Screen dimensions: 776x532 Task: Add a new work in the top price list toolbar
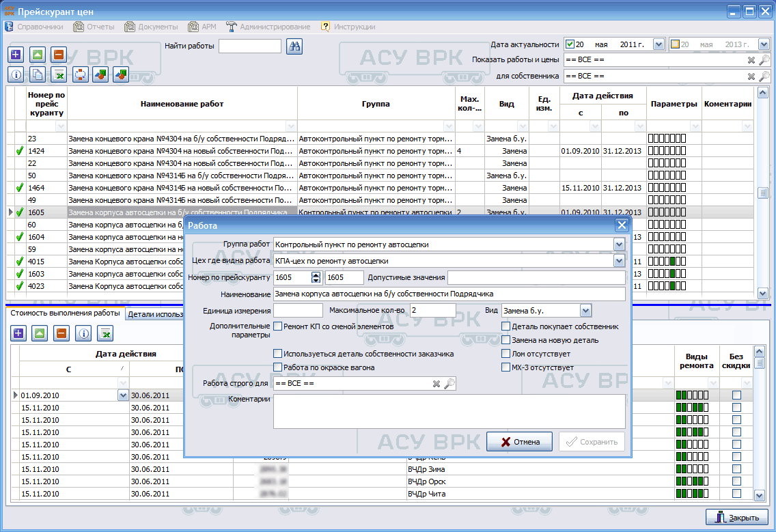pyautogui.click(x=16, y=55)
